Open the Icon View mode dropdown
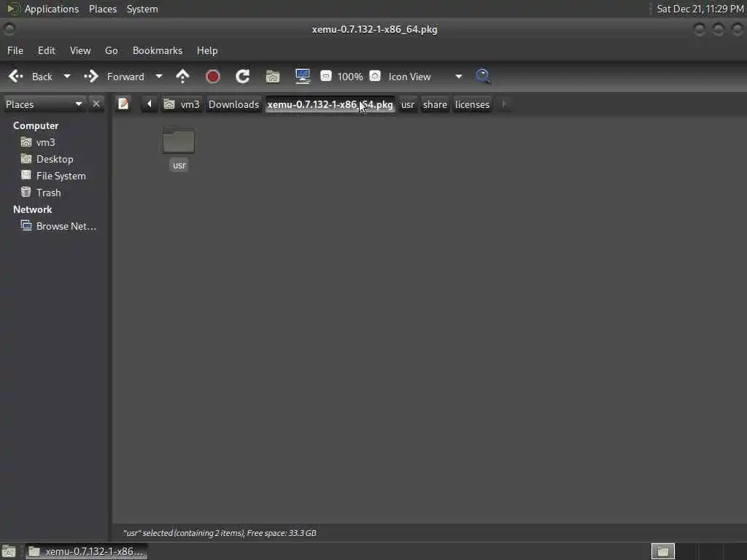Viewport: 747px width, 560px height. click(x=425, y=77)
